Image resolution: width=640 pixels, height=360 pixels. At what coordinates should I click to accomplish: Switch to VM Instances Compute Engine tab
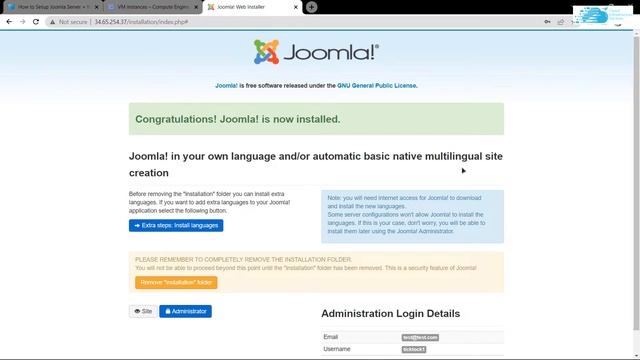coord(153,7)
